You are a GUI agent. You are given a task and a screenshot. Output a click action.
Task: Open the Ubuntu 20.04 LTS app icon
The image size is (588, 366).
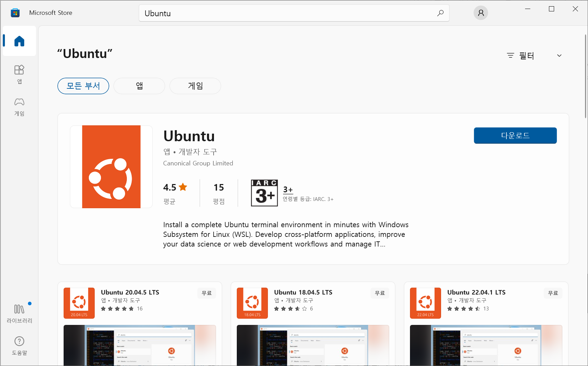(x=79, y=303)
